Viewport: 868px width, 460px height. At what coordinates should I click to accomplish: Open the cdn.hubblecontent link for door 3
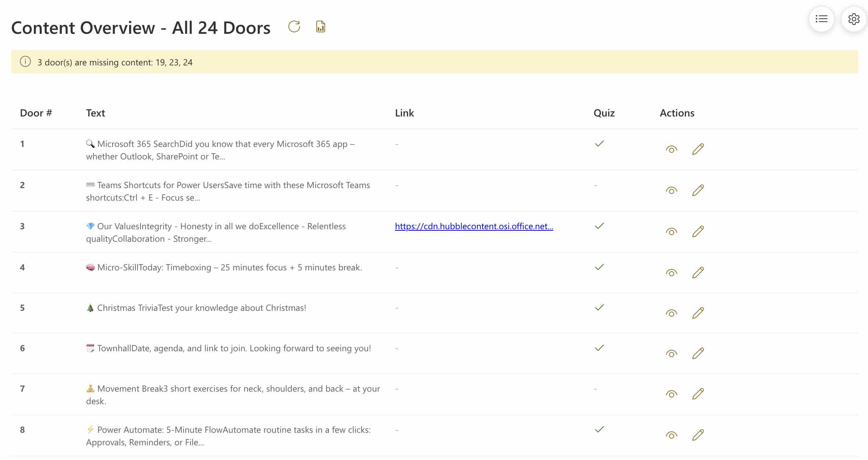(x=474, y=226)
